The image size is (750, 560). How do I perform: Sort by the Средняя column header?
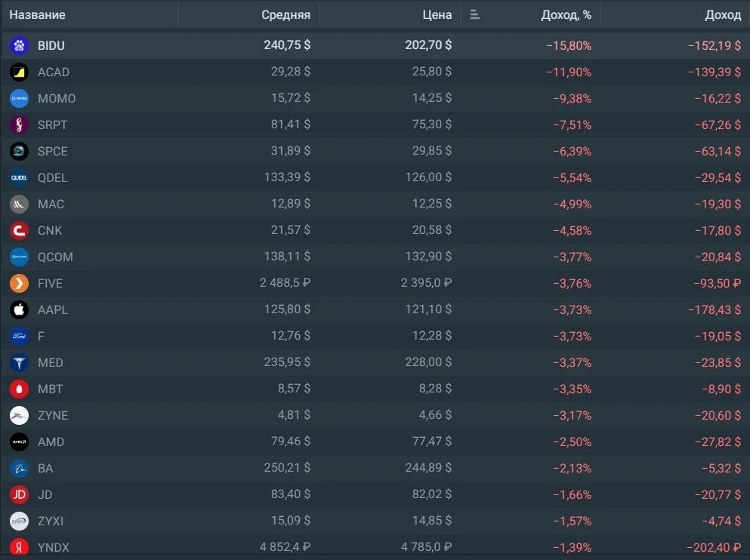(285, 15)
